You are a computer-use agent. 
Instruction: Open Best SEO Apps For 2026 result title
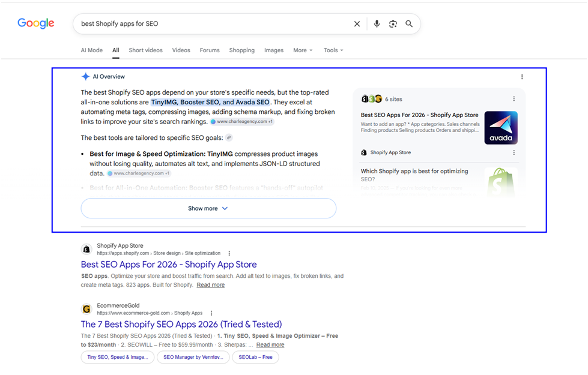click(169, 265)
